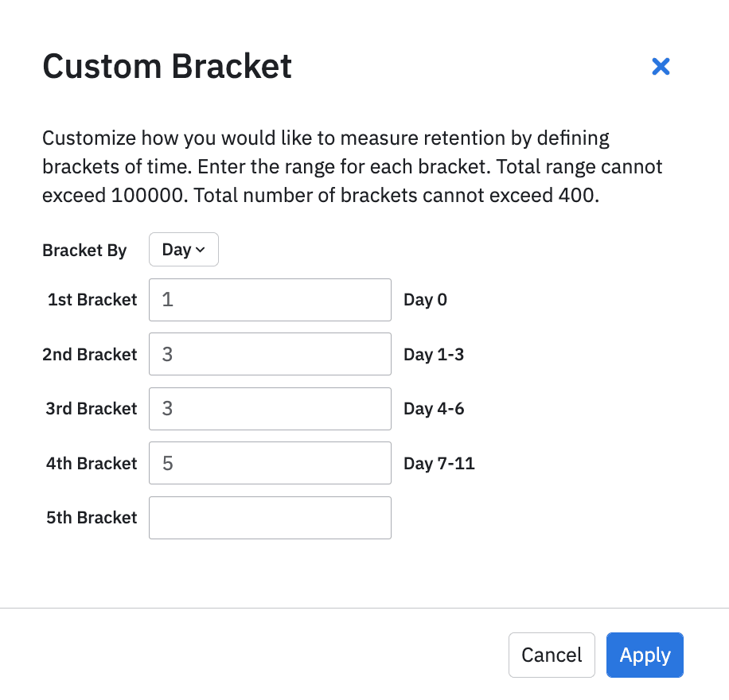
Task: Click the Day 7-11 range label
Action: 439,463
